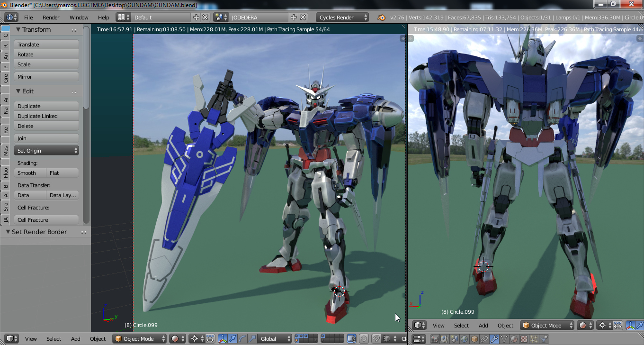Open right viewport pivot point selector

(604, 326)
